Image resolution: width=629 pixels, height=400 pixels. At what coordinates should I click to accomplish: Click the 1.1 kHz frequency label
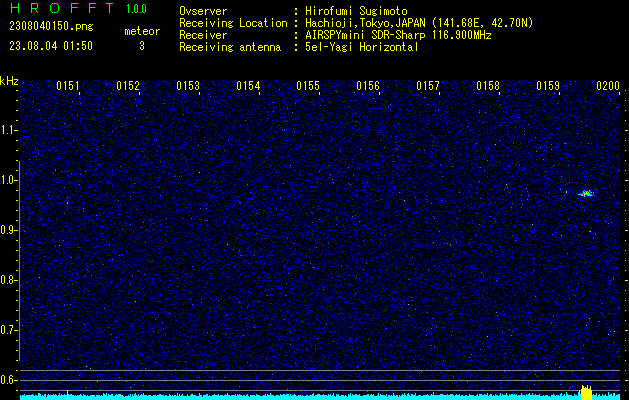point(9,130)
